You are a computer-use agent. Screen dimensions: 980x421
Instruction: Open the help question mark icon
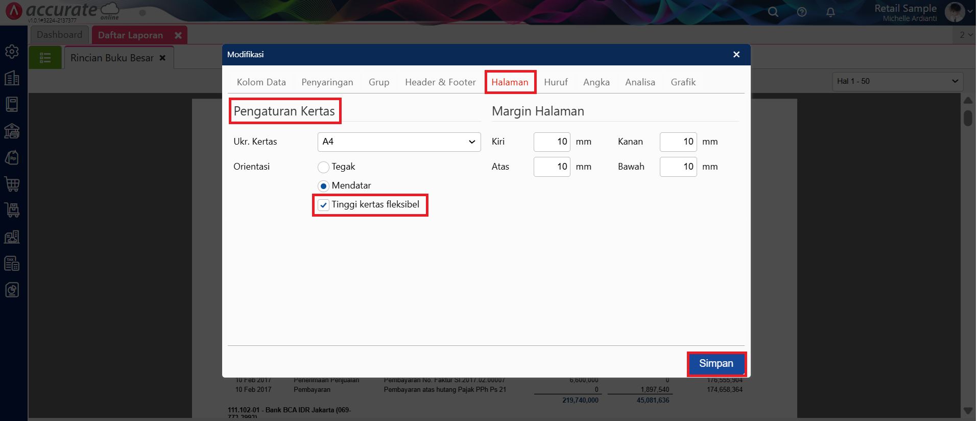(x=802, y=12)
